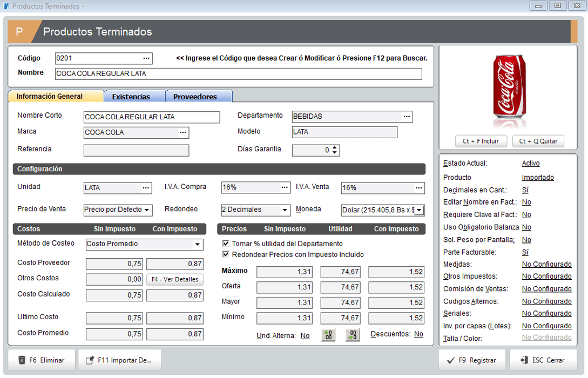Click the first calculator icon beside Und. Alterna
The image size is (588, 378).
(328, 335)
